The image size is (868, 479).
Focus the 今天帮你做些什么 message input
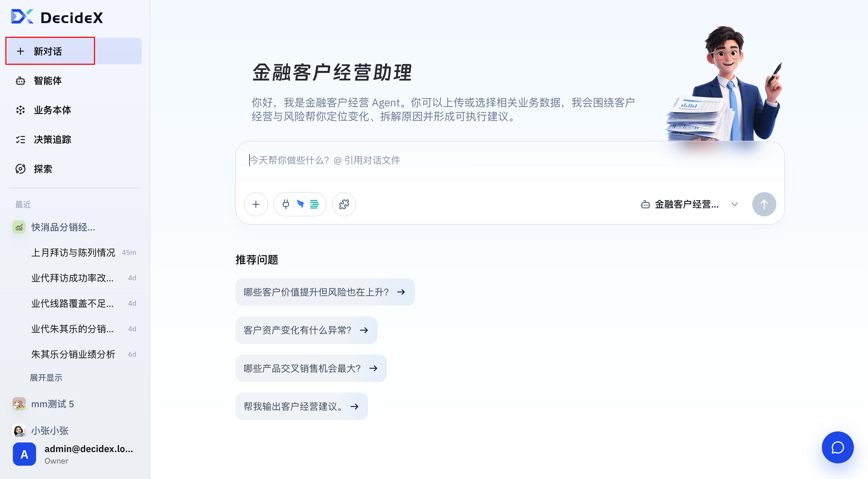(510, 161)
